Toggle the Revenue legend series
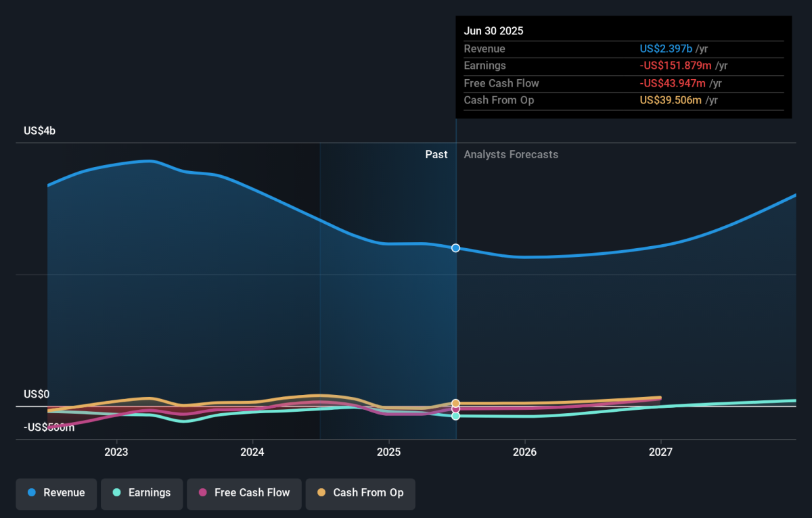Viewport: 812px width, 518px height. tap(57, 493)
